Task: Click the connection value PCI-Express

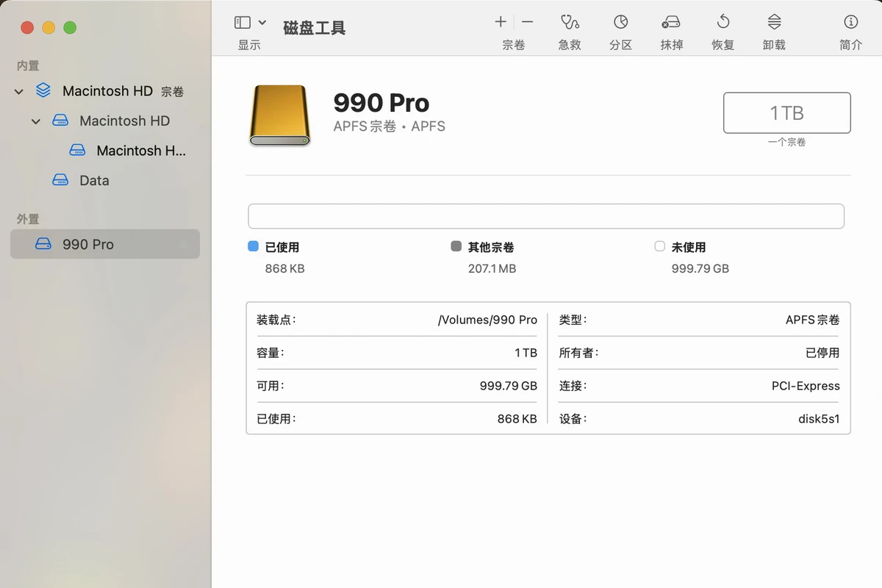Action: pos(806,386)
